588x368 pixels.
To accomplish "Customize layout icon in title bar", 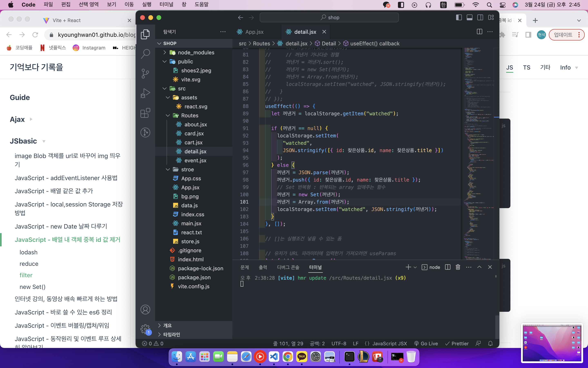I will tap(491, 18).
